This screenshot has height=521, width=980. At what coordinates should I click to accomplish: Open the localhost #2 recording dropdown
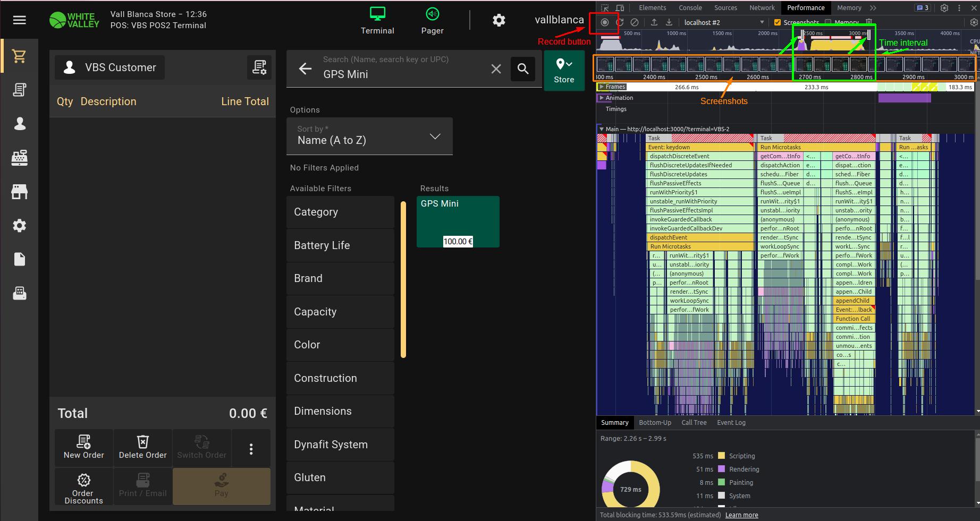[724, 22]
